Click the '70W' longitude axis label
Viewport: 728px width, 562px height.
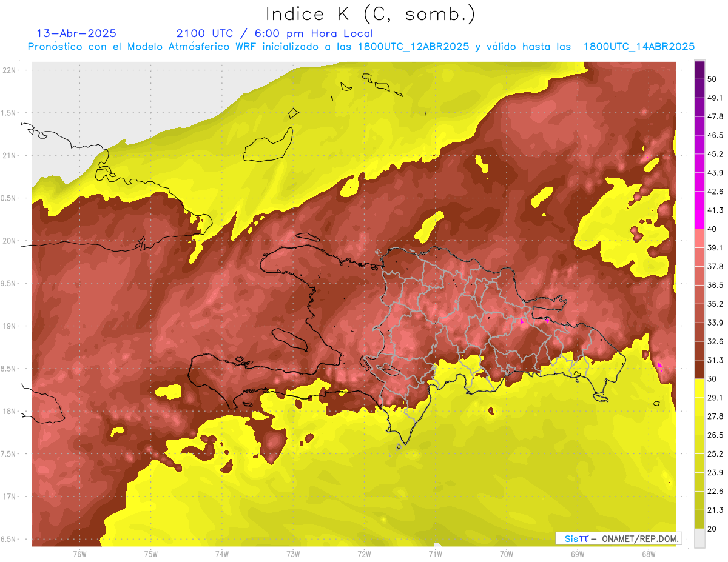click(x=506, y=554)
